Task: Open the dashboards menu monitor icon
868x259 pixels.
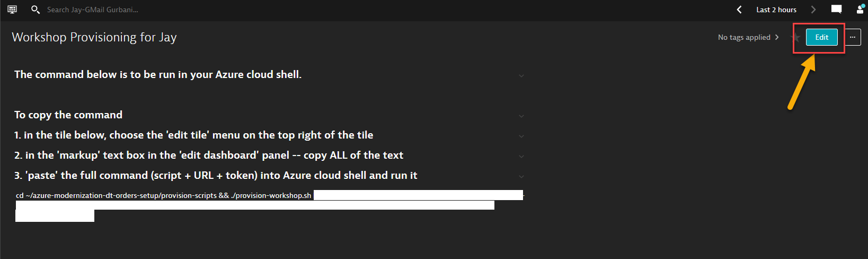Action: (12, 10)
